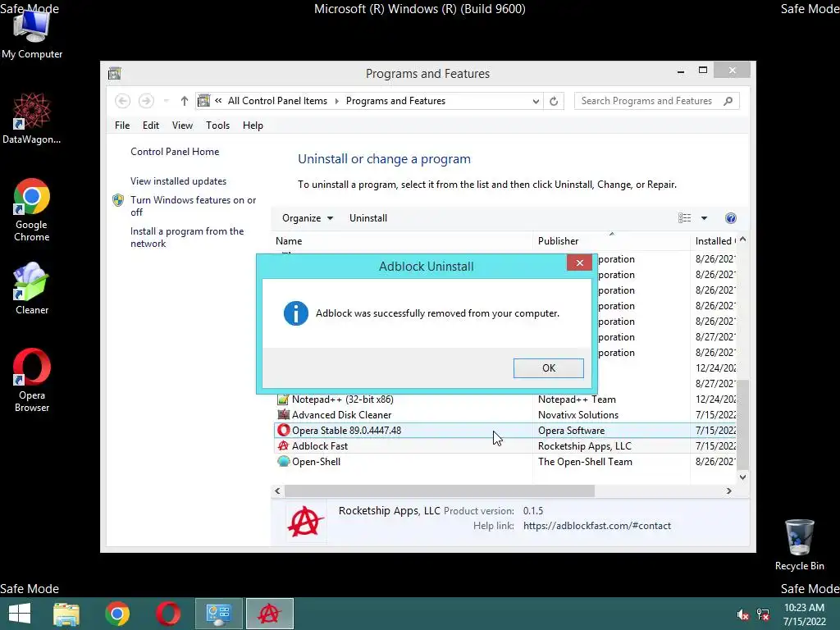Click Rocketship Apps, LLC publisher cell

(584, 445)
